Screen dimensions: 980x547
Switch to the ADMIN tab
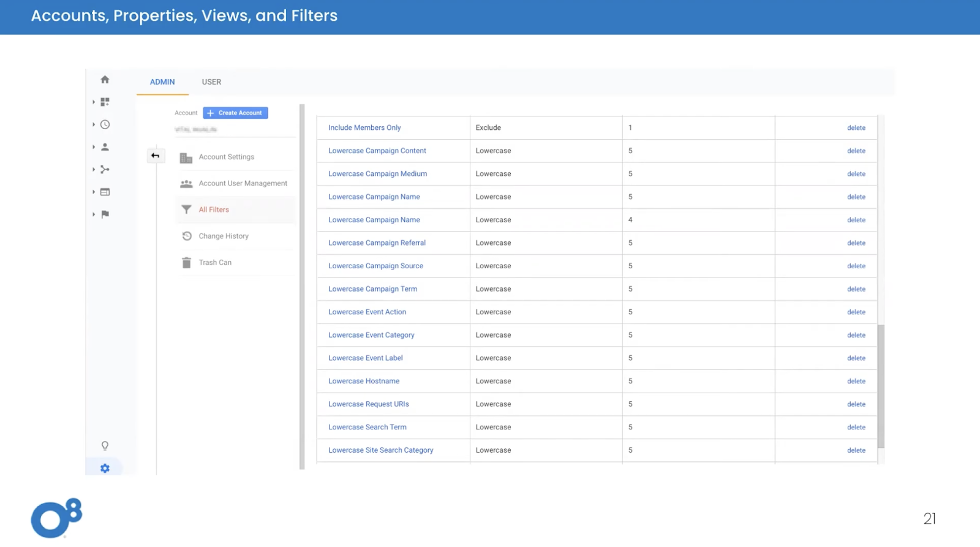162,82
